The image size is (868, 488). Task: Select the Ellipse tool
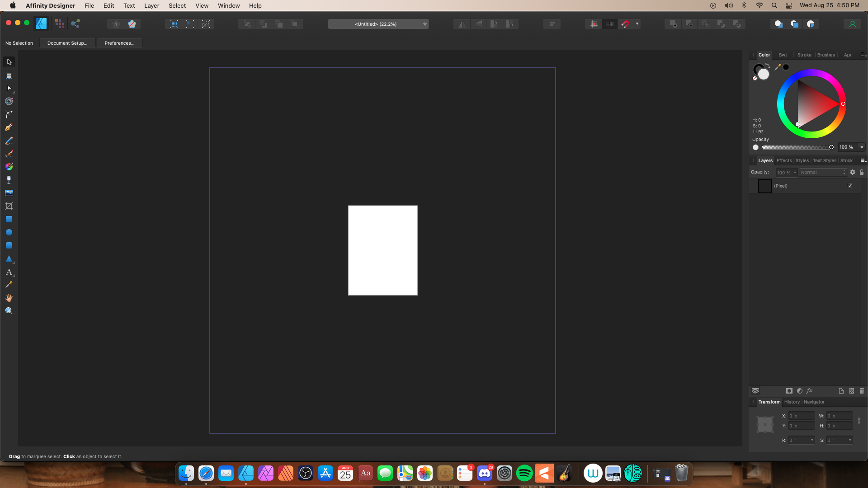[x=9, y=232]
